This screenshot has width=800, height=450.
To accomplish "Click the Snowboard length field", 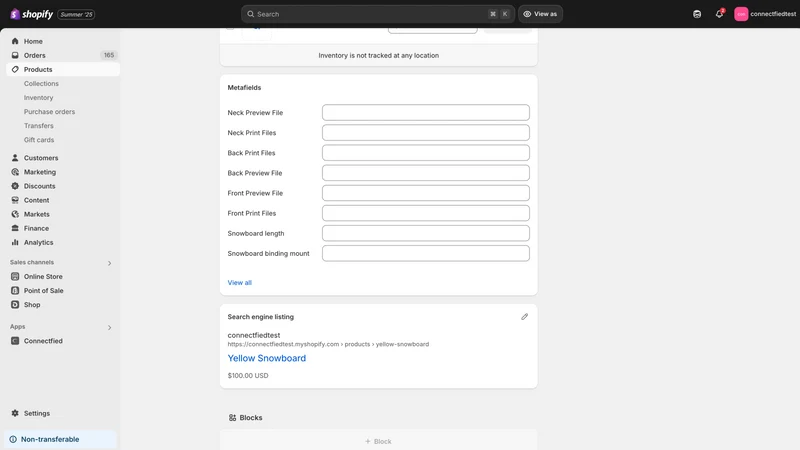I will 426,233.
